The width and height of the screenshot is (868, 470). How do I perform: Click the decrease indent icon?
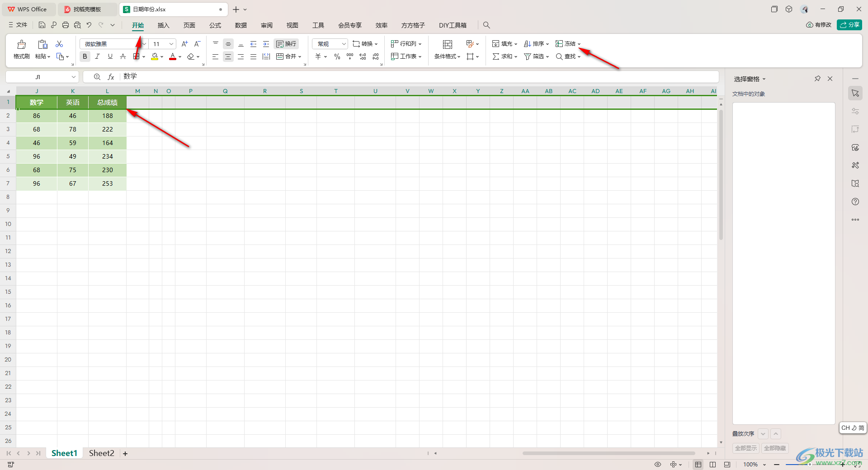coord(254,44)
